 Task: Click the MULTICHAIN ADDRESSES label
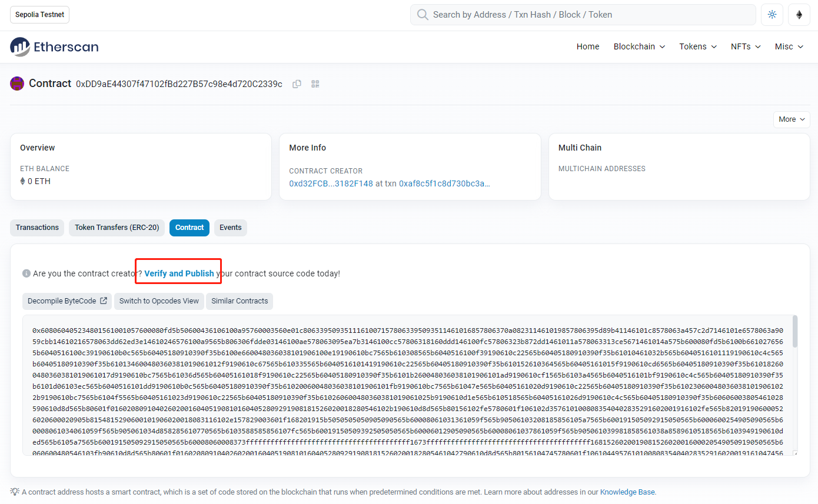pyautogui.click(x=602, y=169)
